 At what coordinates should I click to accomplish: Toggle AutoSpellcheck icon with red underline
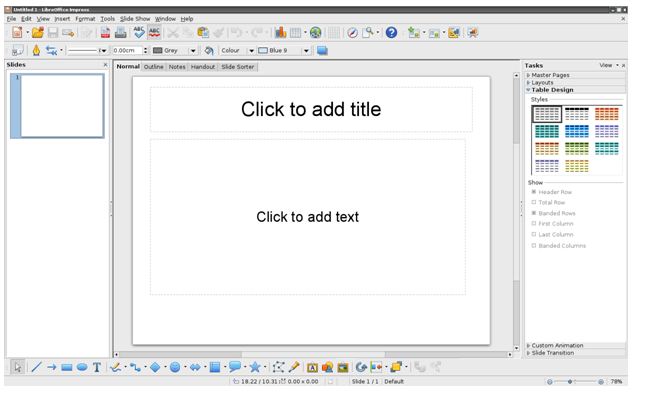coord(154,32)
